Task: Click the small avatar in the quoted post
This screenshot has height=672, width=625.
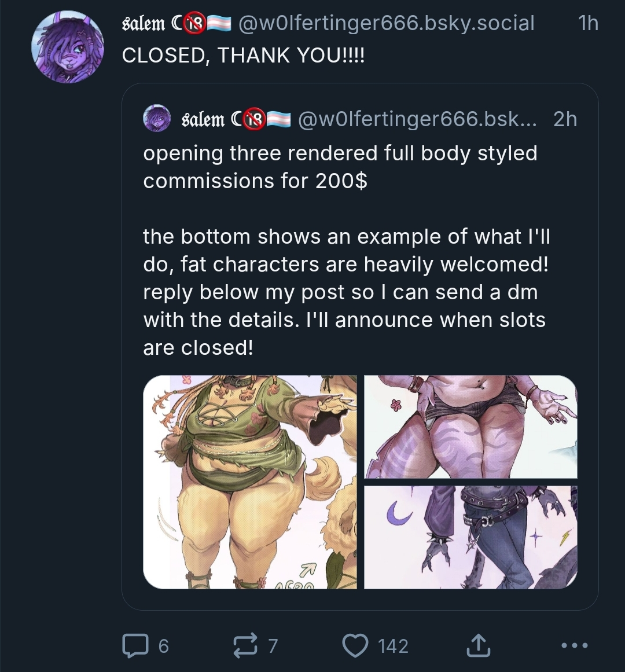Action: (157, 119)
